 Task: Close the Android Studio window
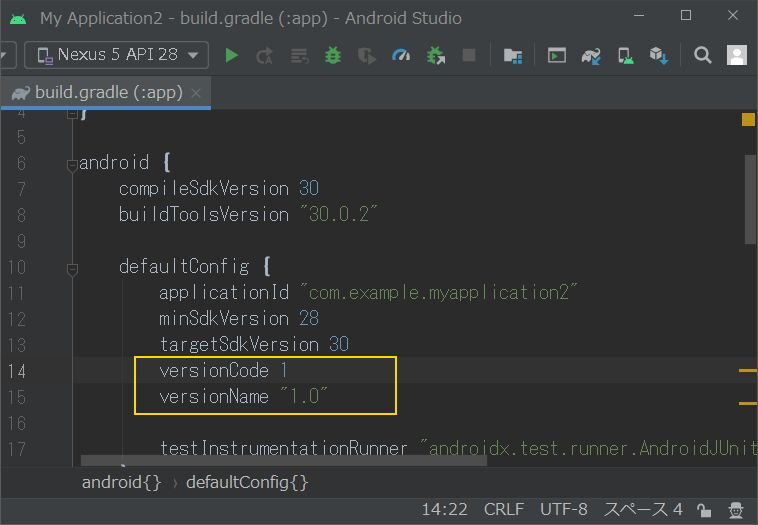pos(733,16)
